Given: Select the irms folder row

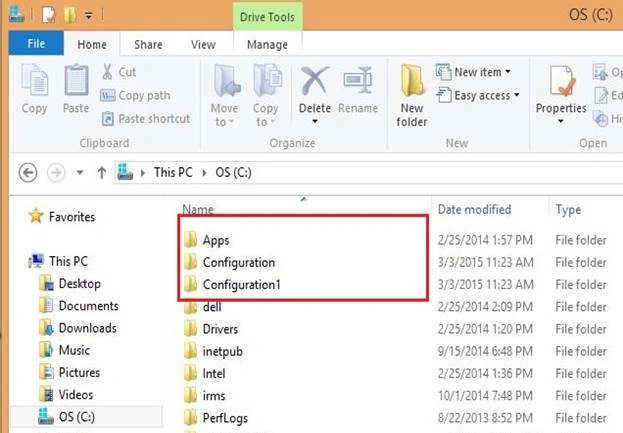Looking at the screenshot, I should click(395, 396).
